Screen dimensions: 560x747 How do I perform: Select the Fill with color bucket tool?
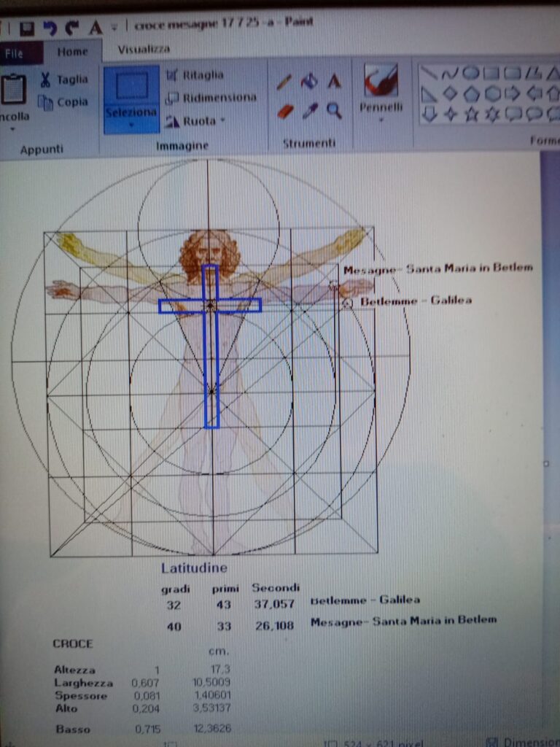click(x=308, y=82)
